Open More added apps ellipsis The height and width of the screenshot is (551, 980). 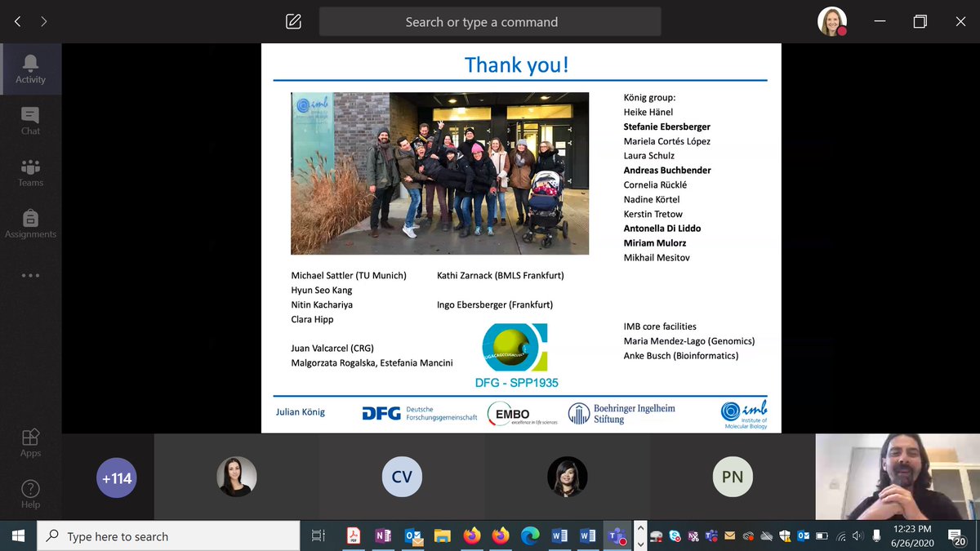point(30,275)
